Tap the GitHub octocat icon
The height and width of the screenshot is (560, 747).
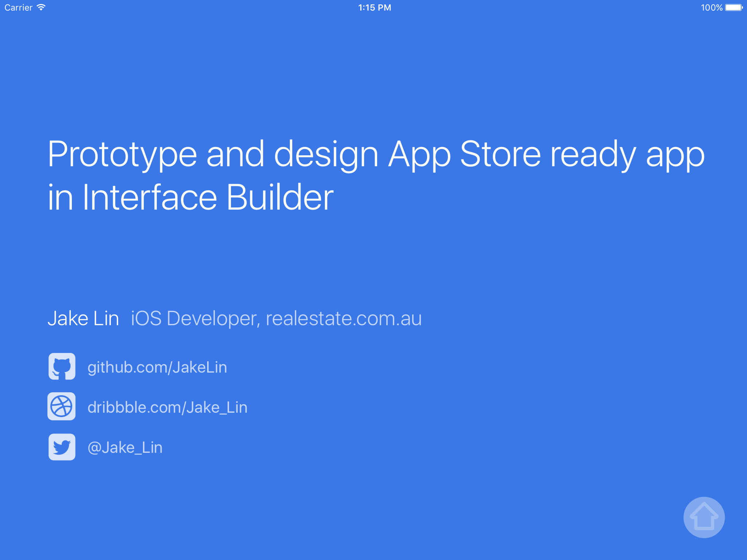point(62,366)
